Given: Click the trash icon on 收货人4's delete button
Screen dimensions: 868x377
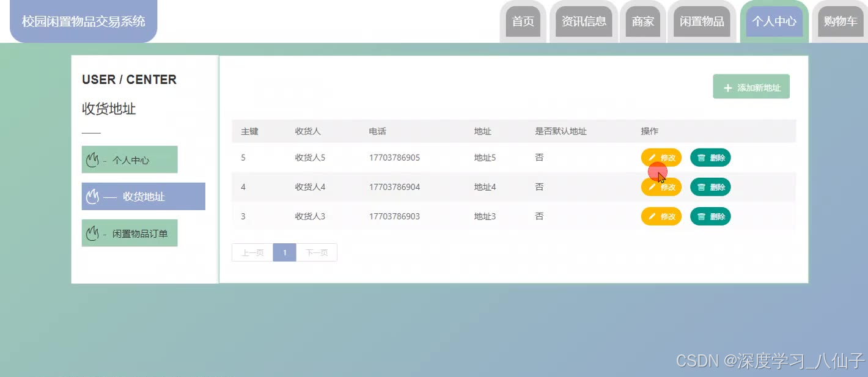Looking at the screenshot, I should pyautogui.click(x=701, y=187).
